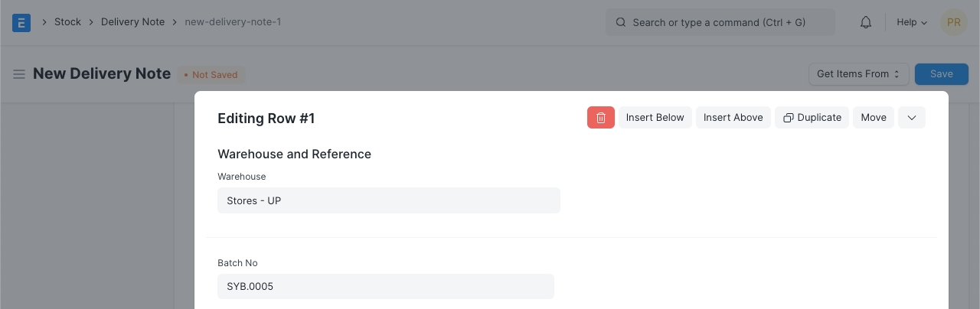Click the Move row button
980x309 pixels.
point(873,117)
